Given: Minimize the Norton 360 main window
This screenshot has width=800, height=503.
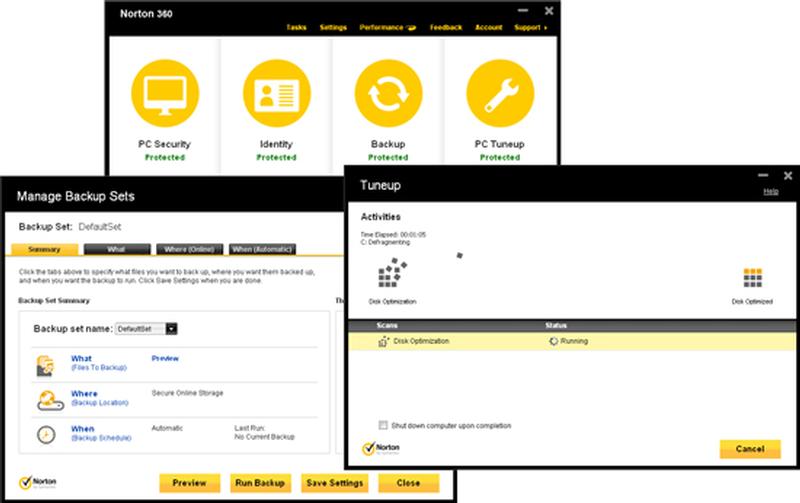Looking at the screenshot, I should [522, 10].
